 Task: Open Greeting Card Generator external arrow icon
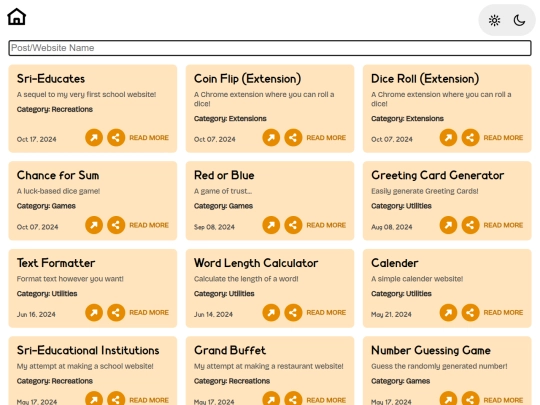[x=448, y=225]
